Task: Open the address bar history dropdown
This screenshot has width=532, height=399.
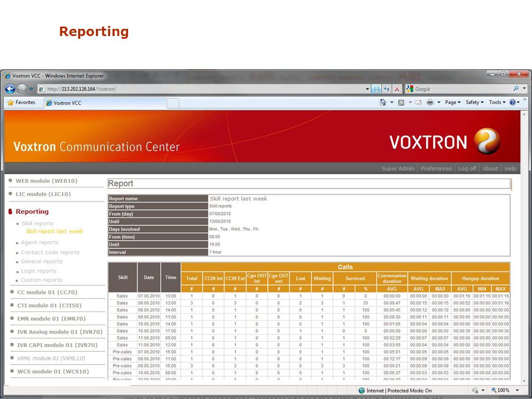Action: 367,89
